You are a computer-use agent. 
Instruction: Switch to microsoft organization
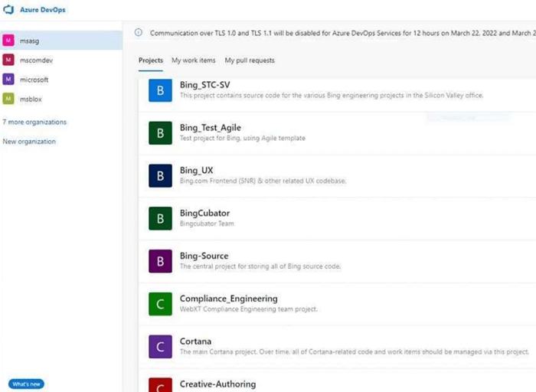click(x=61, y=80)
